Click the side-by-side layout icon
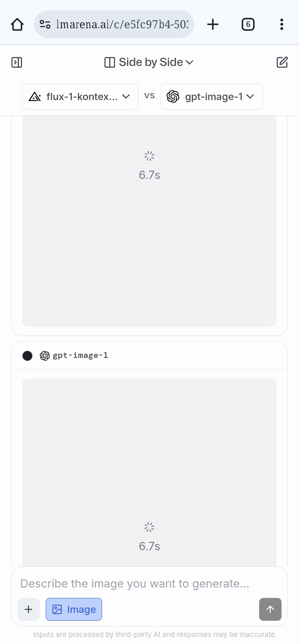 coord(109,62)
